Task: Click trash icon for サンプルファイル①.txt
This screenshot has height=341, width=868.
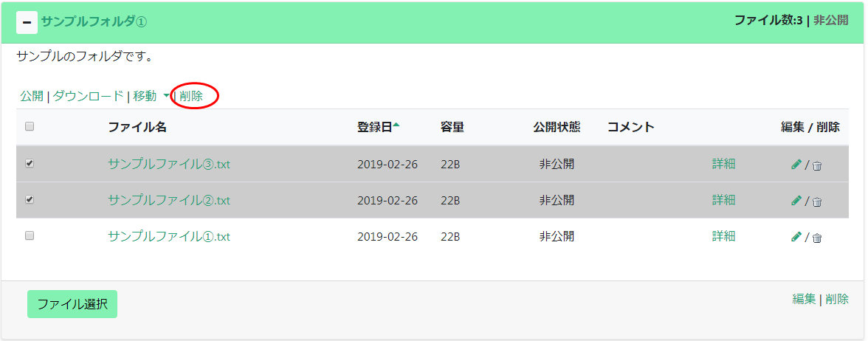Action: pos(817,238)
